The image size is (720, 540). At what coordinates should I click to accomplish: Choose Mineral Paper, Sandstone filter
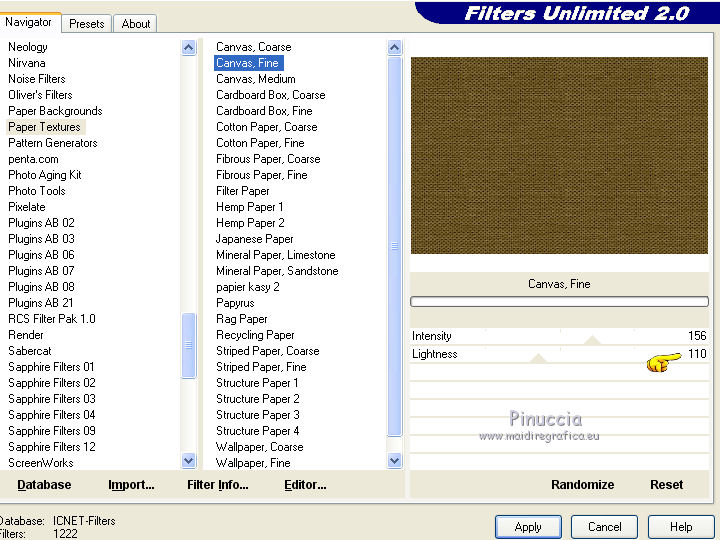(277, 271)
